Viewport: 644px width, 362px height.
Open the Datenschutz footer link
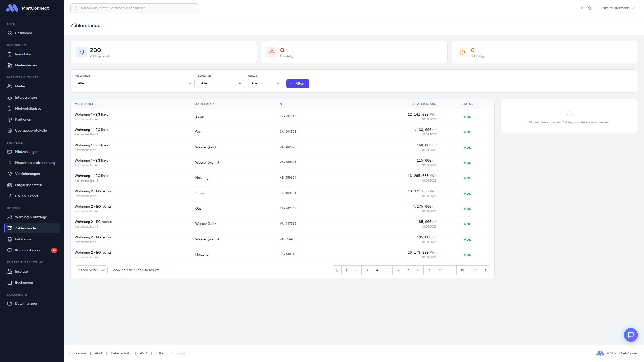coord(120,353)
